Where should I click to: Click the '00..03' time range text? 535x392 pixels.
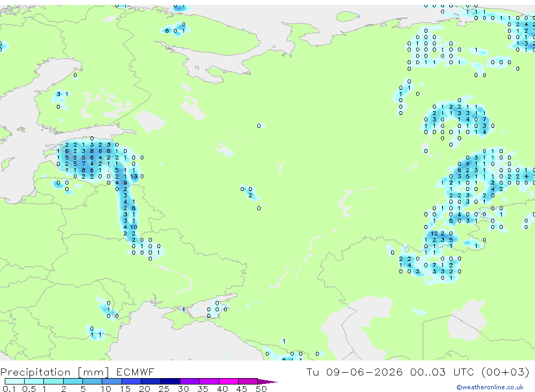tap(428, 372)
